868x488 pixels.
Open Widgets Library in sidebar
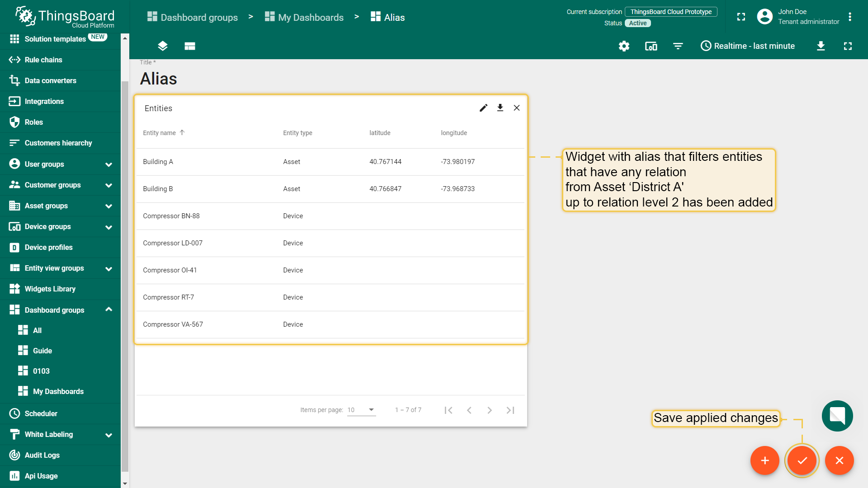click(60, 289)
